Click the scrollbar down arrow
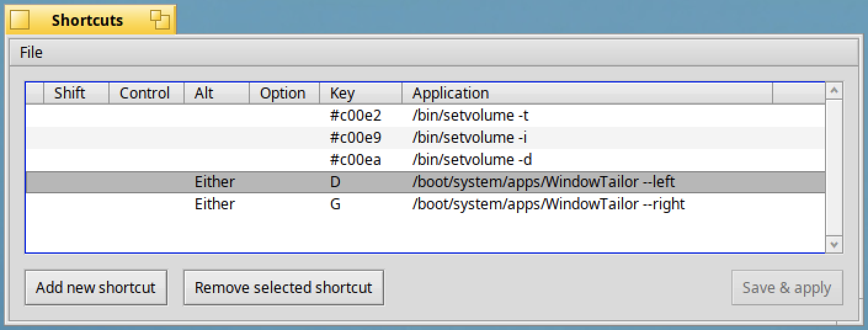This screenshot has width=868, height=330. pyautogui.click(x=834, y=244)
